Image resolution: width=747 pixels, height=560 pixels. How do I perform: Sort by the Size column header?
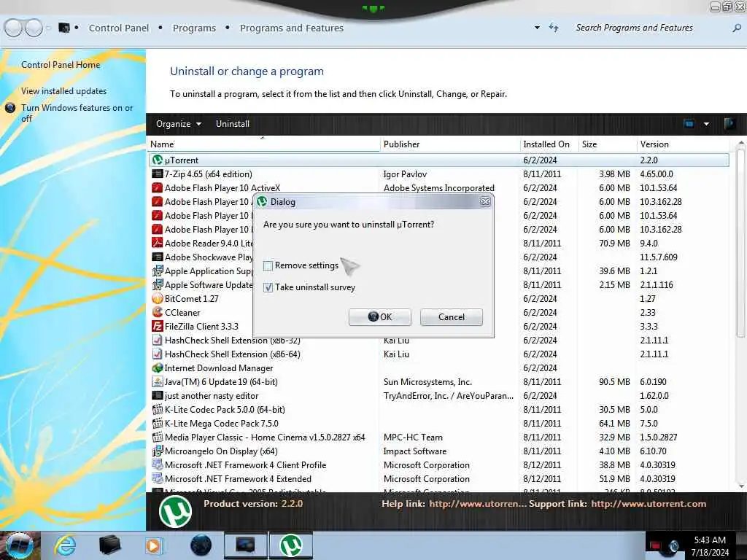pyautogui.click(x=607, y=144)
